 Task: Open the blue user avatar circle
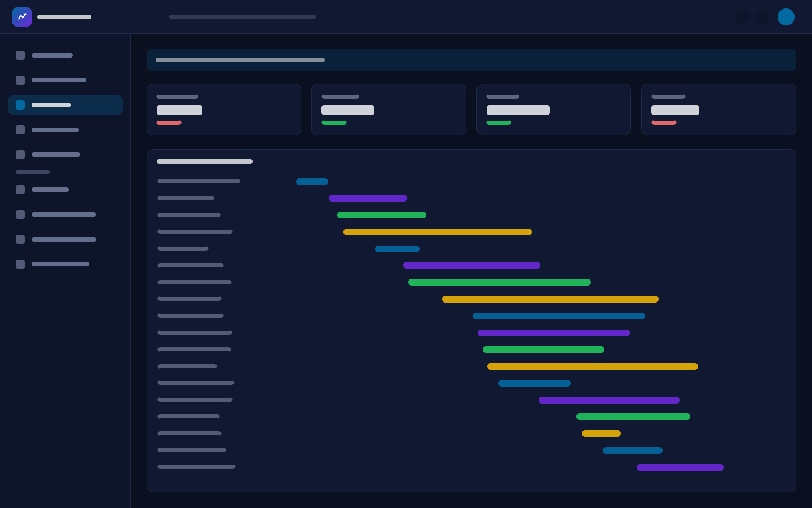point(786,17)
